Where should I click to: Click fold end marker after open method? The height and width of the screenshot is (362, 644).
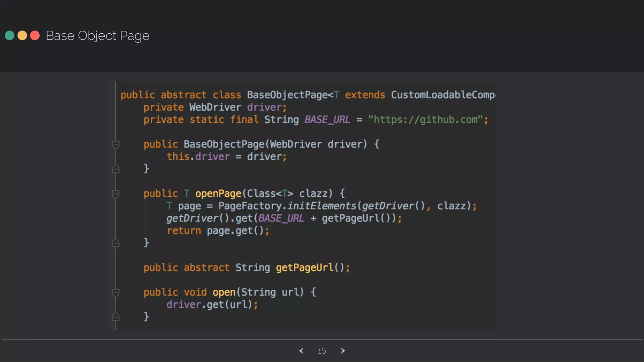(x=116, y=317)
